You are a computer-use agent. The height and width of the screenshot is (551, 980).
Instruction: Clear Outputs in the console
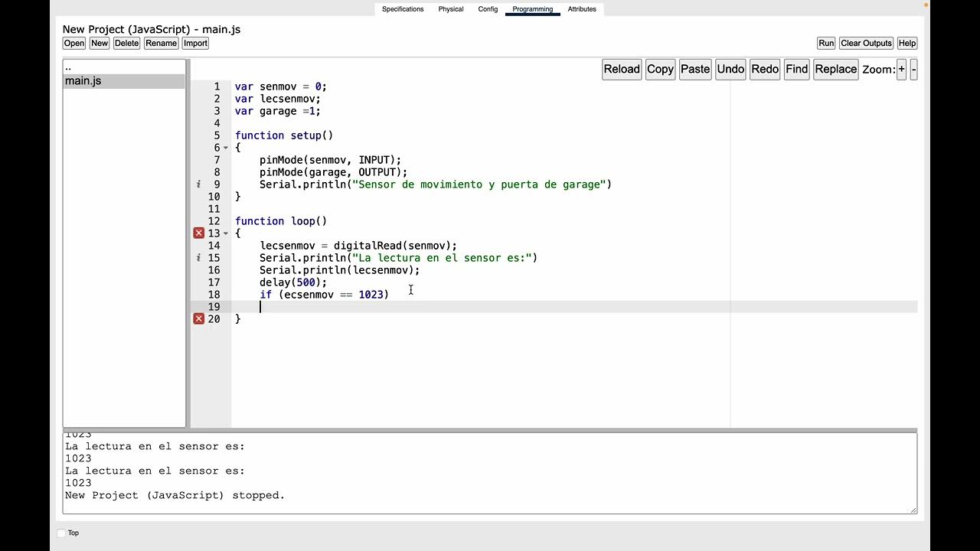866,44
